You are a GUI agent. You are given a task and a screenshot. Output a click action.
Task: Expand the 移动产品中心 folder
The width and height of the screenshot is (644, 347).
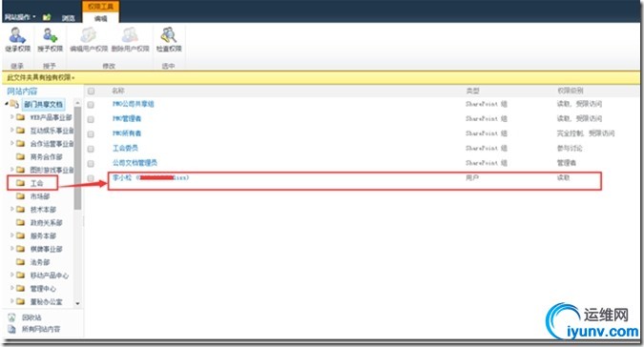click(11, 275)
